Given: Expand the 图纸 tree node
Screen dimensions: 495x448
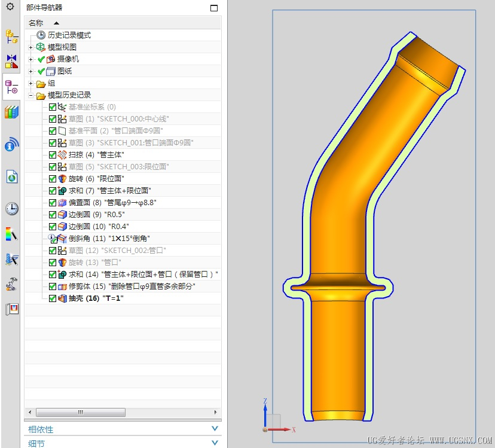Looking at the screenshot, I should click(x=30, y=71).
